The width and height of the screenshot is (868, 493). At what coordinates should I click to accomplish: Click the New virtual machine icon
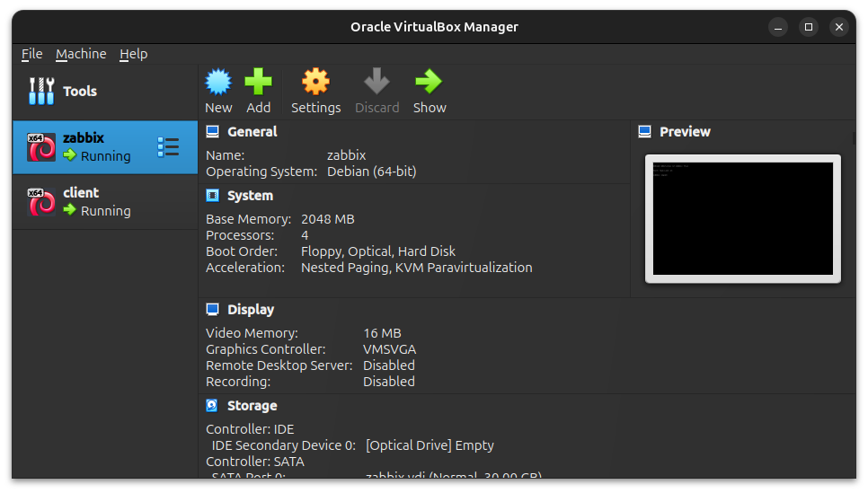click(218, 83)
